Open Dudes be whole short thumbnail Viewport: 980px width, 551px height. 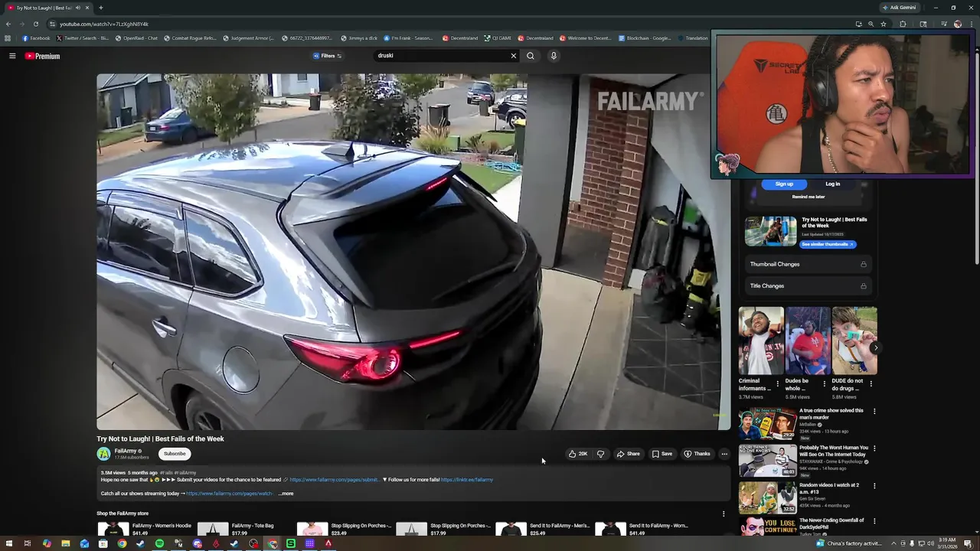pyautogui.click(x=808, y=341)
